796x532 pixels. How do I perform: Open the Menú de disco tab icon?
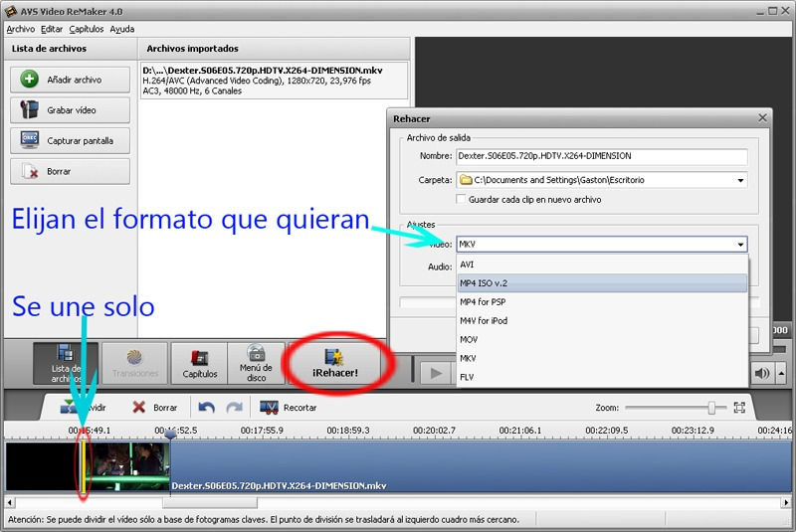pyautogui.click(x=256, y=363)
